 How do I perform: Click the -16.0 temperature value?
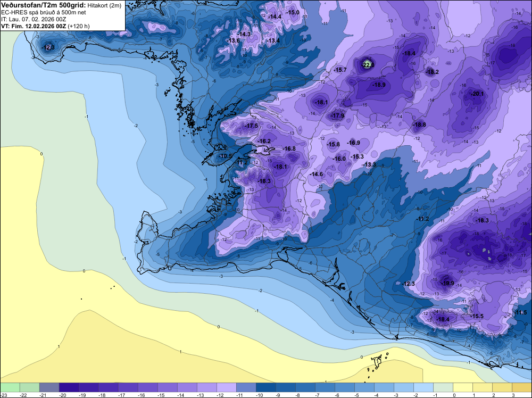click(338, 159)
